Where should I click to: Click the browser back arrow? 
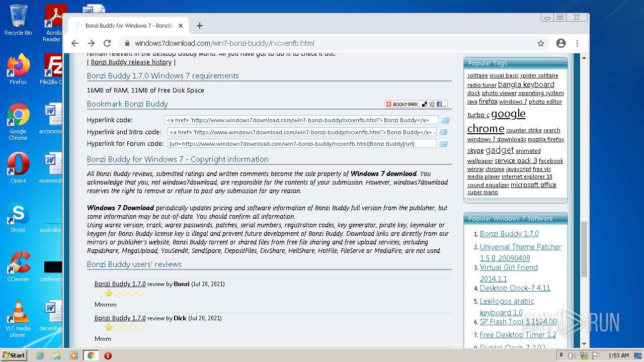pyautogui.click(x=75, y=43)
